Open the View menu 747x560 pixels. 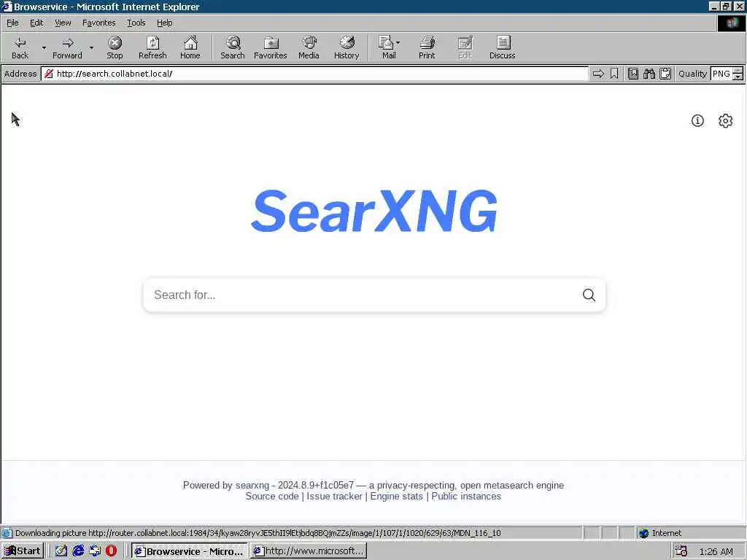[63, 23]
